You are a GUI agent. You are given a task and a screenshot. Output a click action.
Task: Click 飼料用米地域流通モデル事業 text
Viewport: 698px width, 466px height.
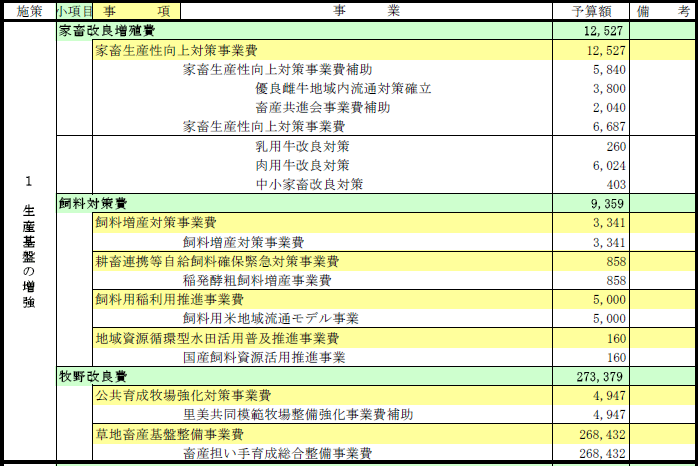pos(271,319)
